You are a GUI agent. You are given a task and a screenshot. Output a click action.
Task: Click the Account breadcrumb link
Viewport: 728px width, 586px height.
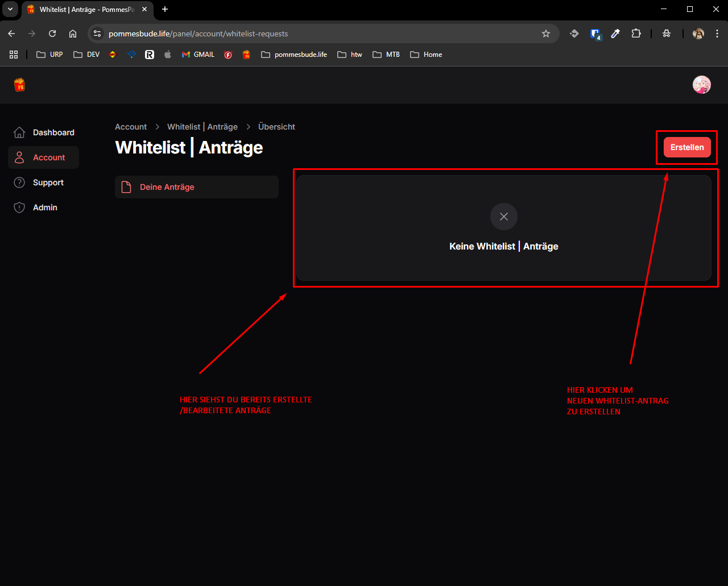coord(131,127)
